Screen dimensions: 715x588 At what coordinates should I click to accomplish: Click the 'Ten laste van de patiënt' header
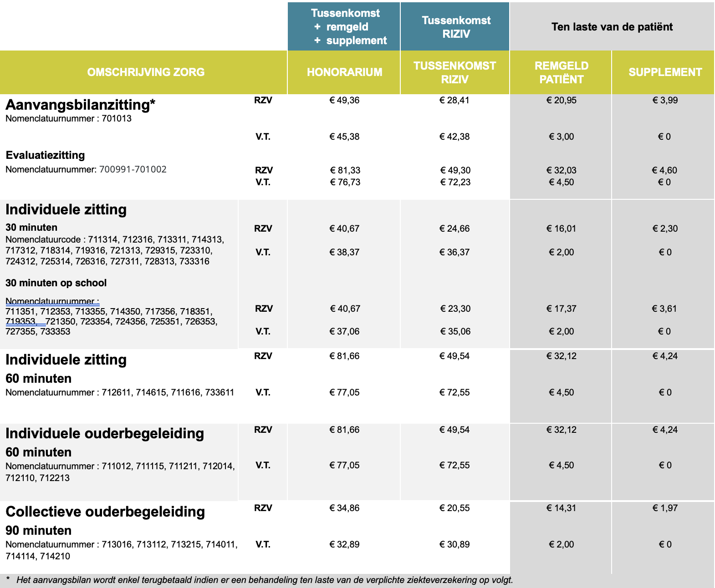coord(612,27)
